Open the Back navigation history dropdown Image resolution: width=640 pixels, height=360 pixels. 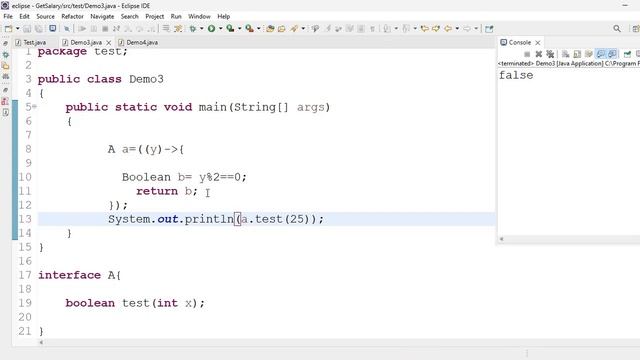coord(457,29)
